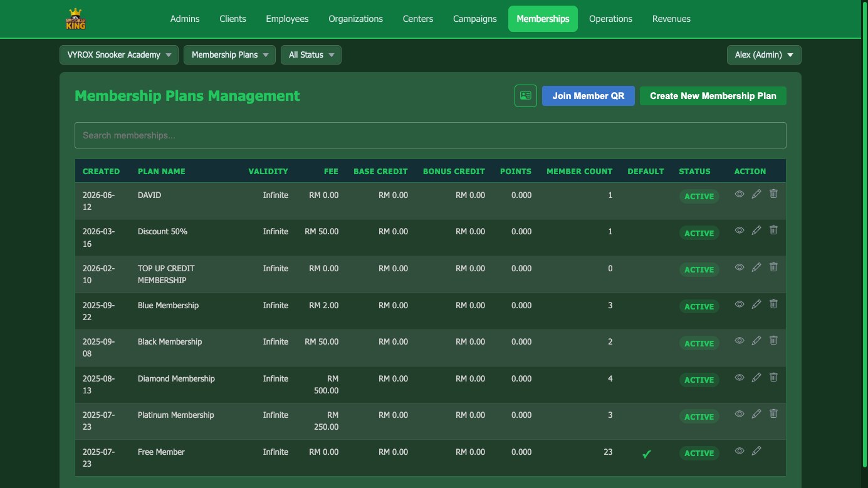Edit the Discount 50% plan
The width and height of the screenshot is (868, 488).
tap(756, 231)
